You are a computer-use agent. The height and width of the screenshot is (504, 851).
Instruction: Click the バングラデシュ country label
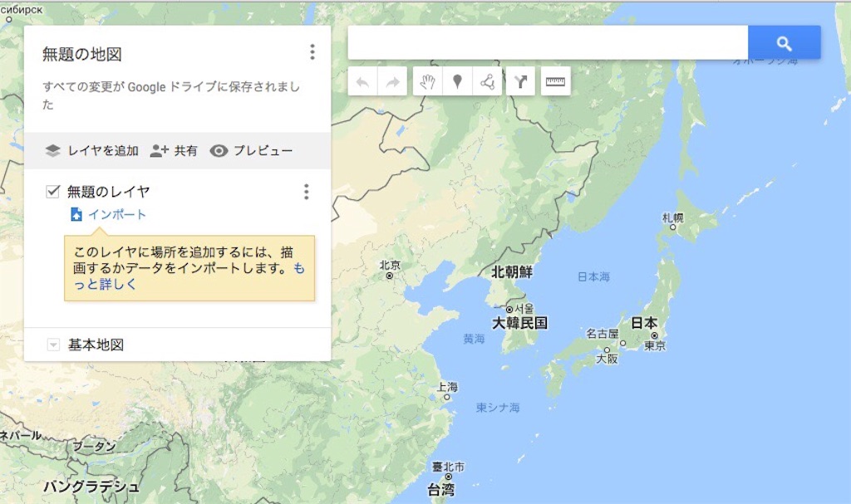(91, 486)
